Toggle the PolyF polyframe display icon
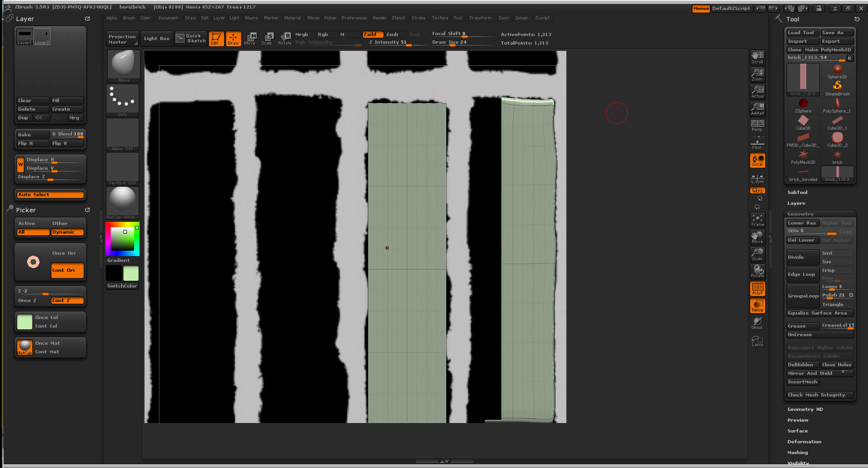This screenshot has width=868, height=468. click(x=758, y=288)
